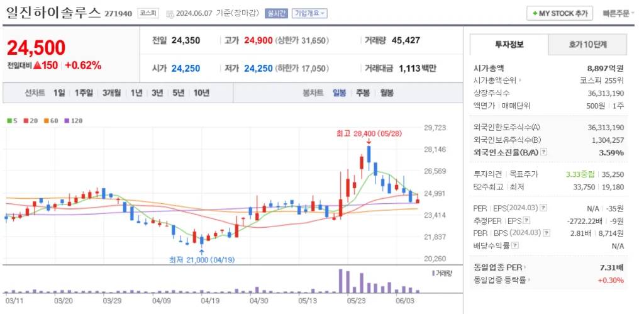
Task: Expand the 기업개요 dropdown
Action: tap(309, 13)
